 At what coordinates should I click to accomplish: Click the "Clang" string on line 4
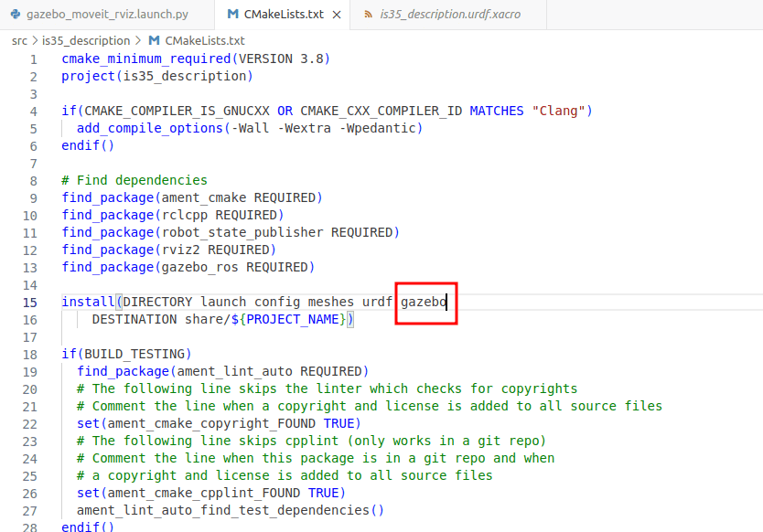click(558, 112)
